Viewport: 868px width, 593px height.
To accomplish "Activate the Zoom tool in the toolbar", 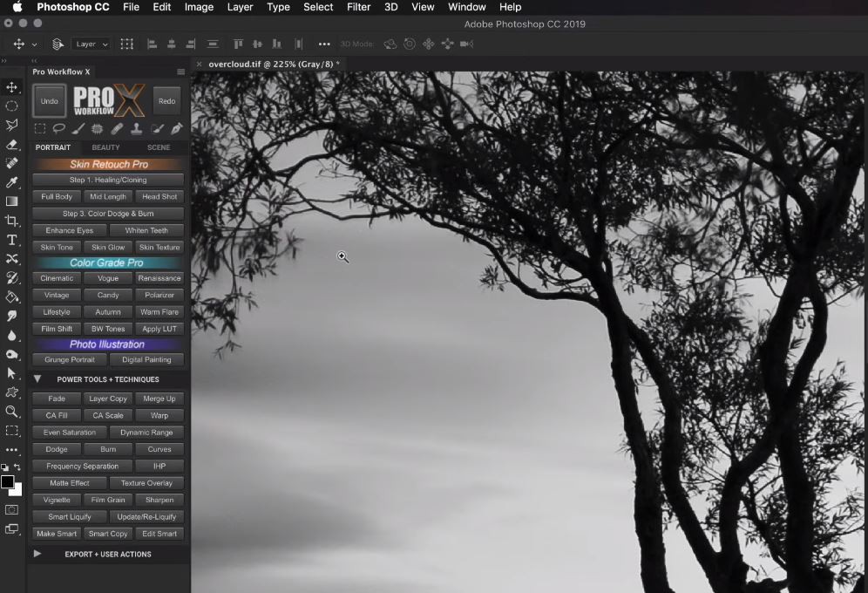I will 12,411.
